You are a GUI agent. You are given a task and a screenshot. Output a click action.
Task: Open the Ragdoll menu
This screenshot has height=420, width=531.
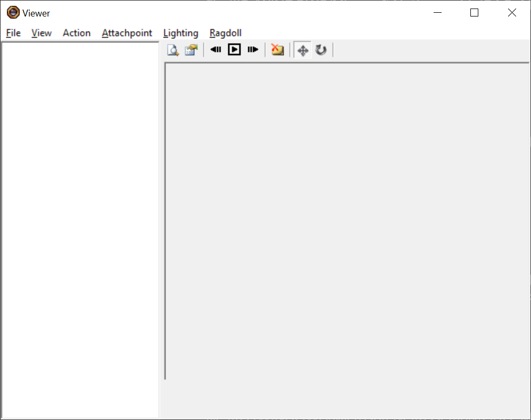click(x=226, y=33)
